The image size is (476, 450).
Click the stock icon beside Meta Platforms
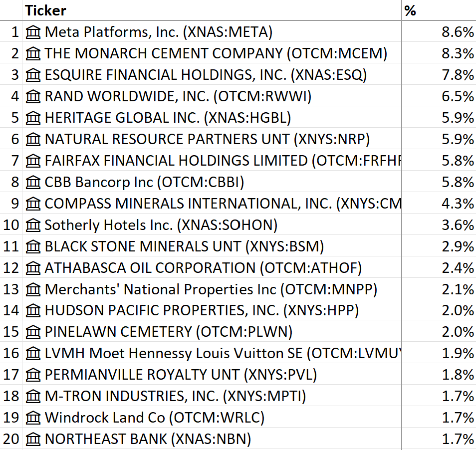point(33,32)
